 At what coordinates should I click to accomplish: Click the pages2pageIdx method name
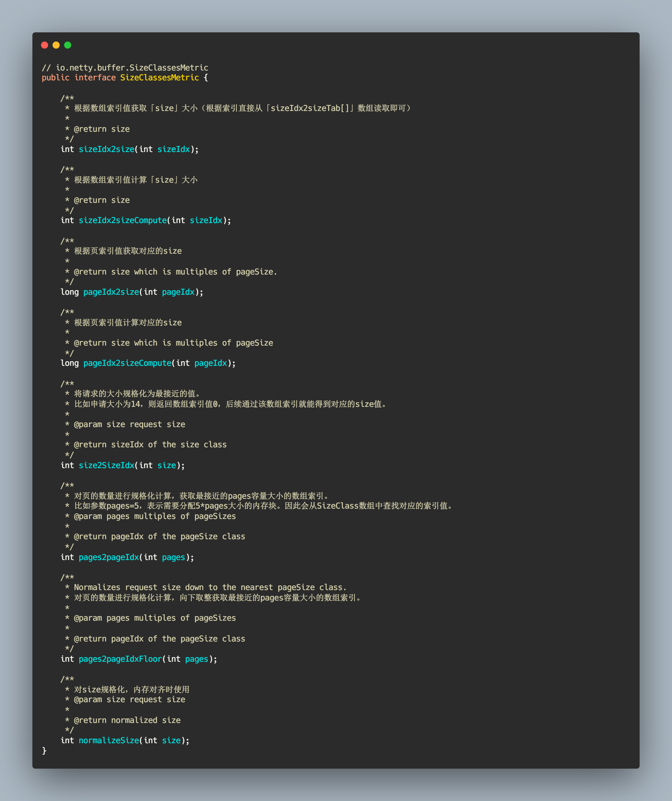(x=109, y=557)
